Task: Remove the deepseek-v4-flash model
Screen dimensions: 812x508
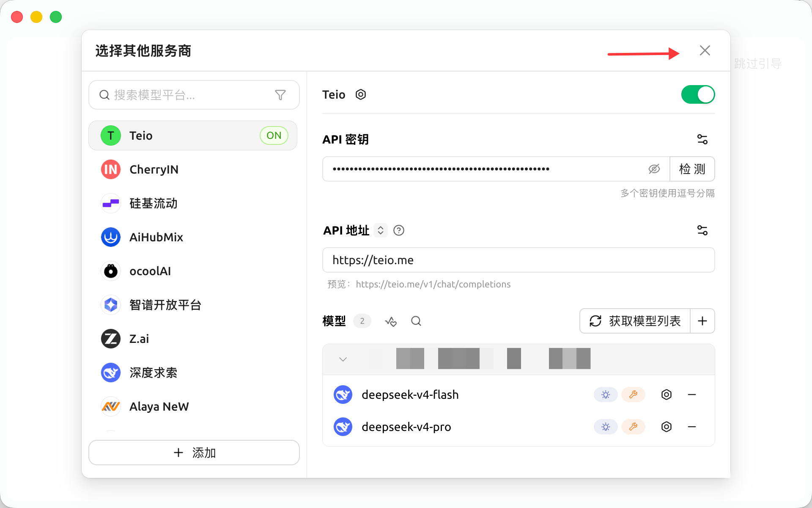Action: [x=692, y=395]
